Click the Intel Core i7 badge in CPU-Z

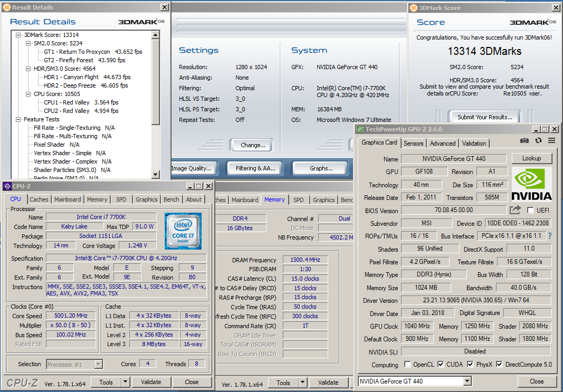pos(183,231)
